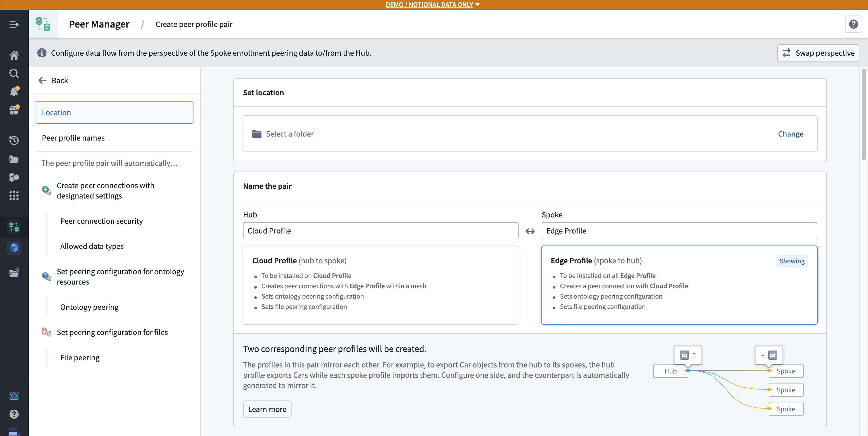Image resolution: width=868 pixels, height=436 pixels.
Task: Open the recent history clock icon
Action: 14,140
